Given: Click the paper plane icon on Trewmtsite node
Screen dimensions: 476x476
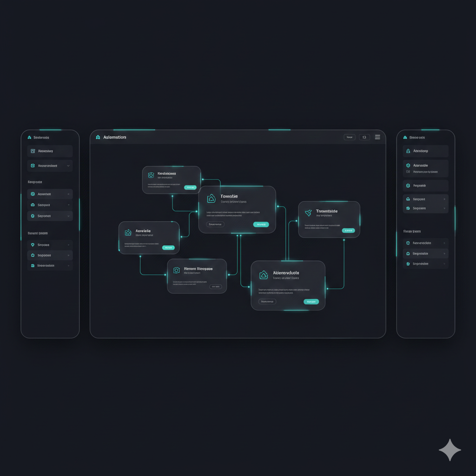Looking at the screenshot, I should (x=308, y=213).
